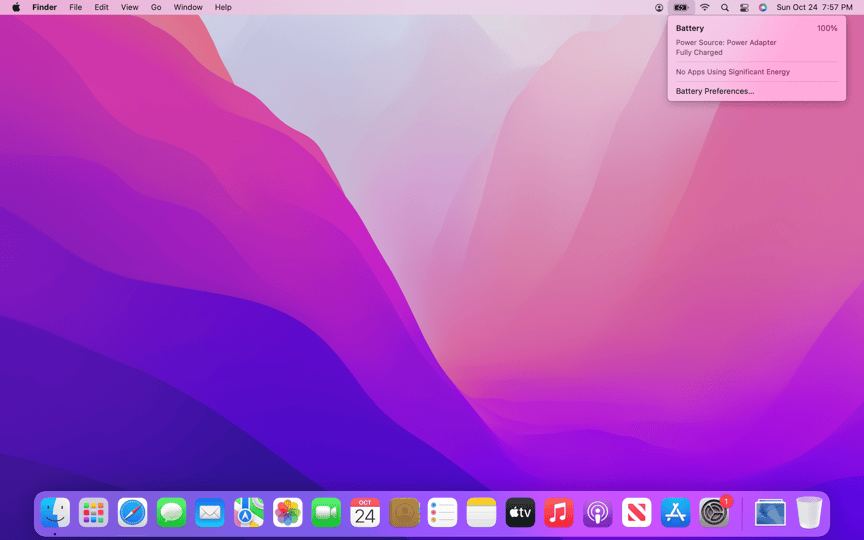Click the user account icon in menu bar
This screenshot has width=864, height=540.
tap(659, 8)
